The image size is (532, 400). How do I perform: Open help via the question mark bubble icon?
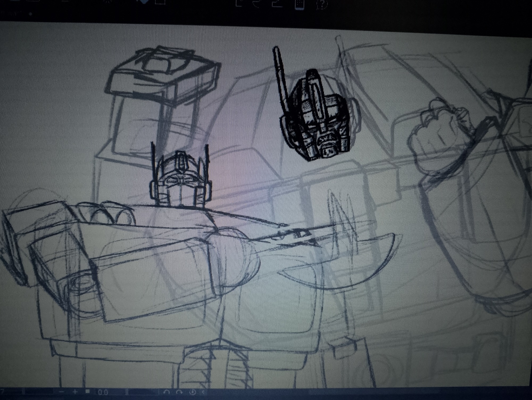click(x=322, y=4)
